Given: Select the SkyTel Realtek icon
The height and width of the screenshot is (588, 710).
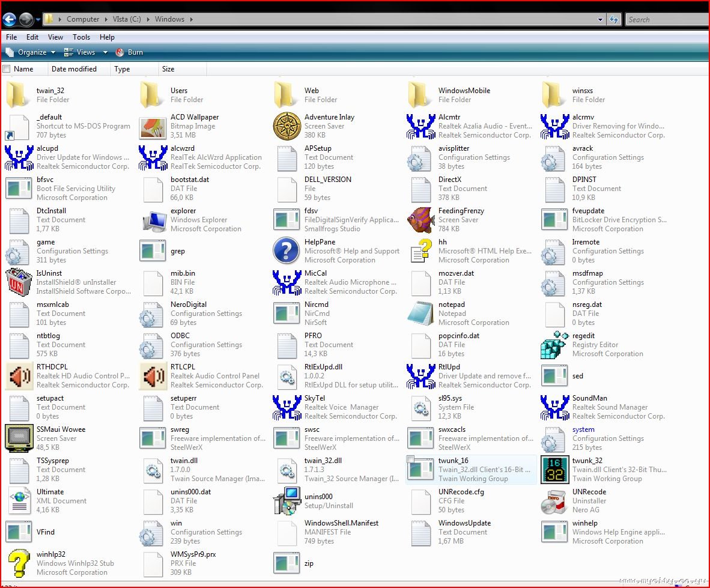Looking at the screenshot, I should [287, 407].
